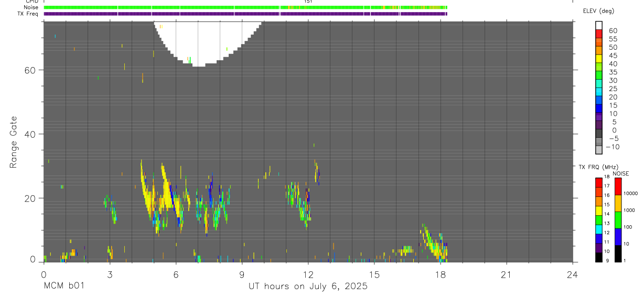
Task: Select the yellow 14–15 MHz swatch on TX FRQ bar
Action: click(598, 211)
